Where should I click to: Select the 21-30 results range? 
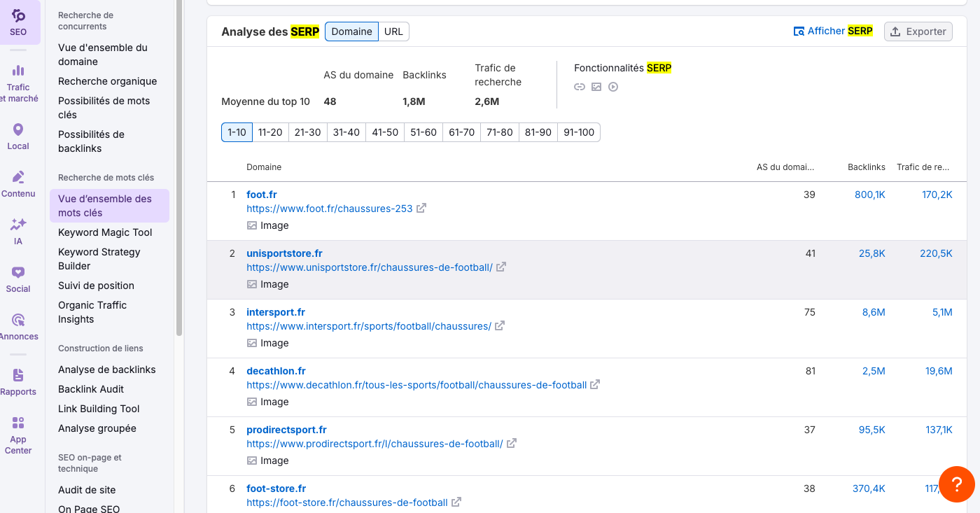(x=308, y=132)
